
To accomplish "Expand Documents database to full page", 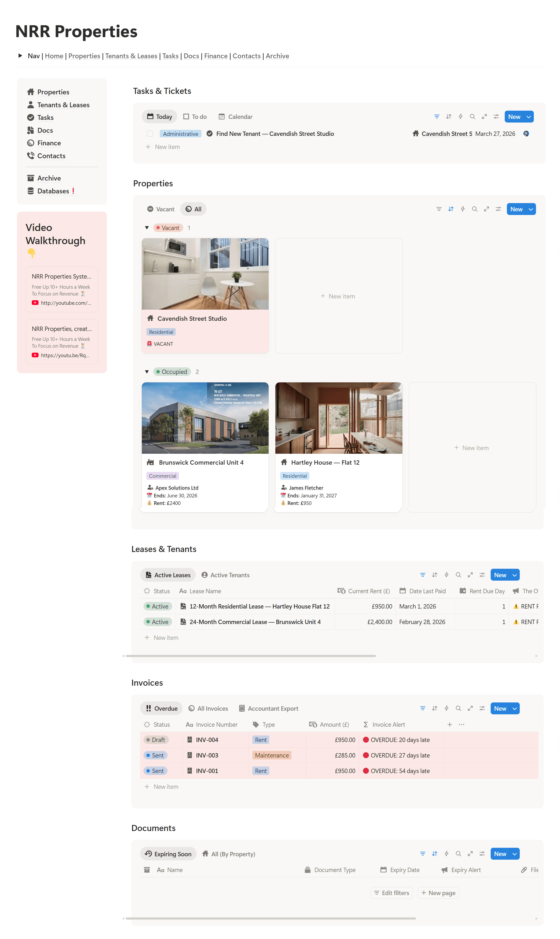I will pyautogui.click(x=470, y=854).
